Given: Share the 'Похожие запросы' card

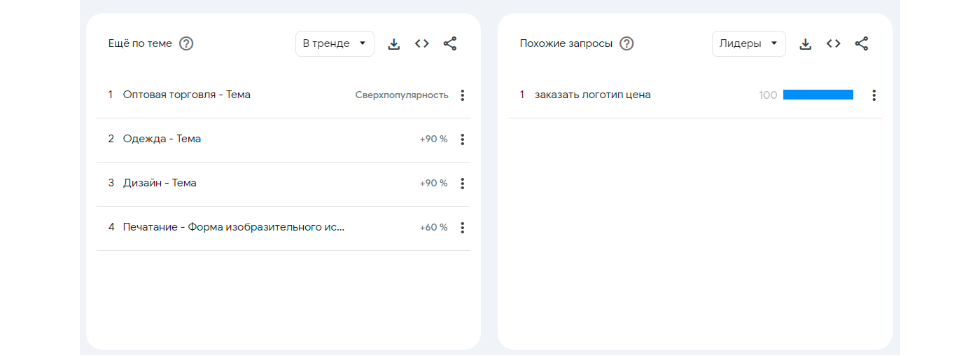Looking at the screenshot, I should click(x=862, y=43).
